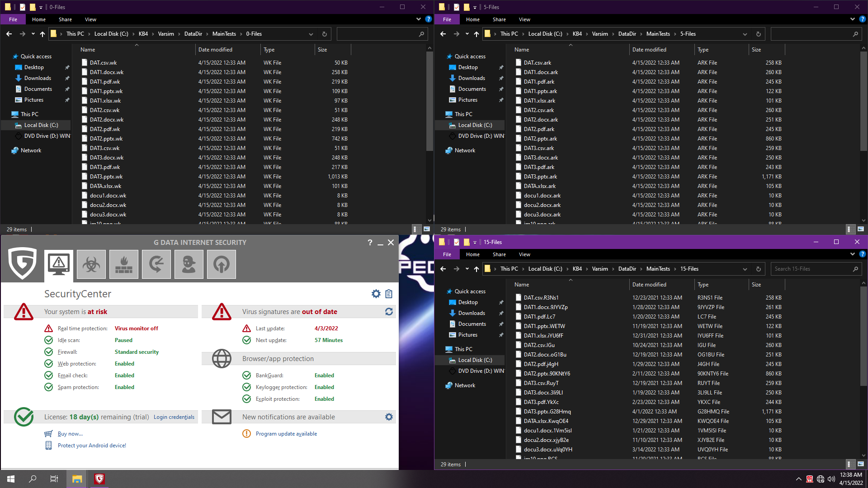Open the Backup tab icon

click(x=156, y=264)
